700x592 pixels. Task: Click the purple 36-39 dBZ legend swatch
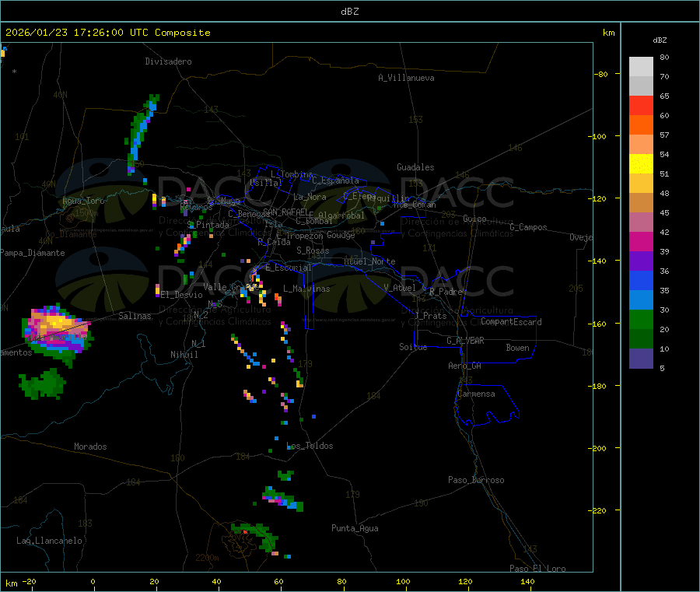(641, 261)
